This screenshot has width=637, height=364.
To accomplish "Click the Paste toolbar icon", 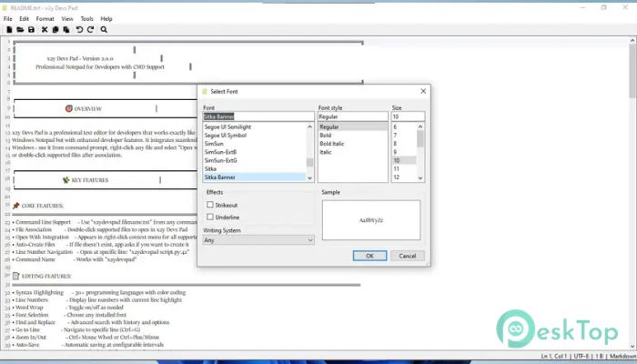I will pyautogui.click(x=66, y=30).
